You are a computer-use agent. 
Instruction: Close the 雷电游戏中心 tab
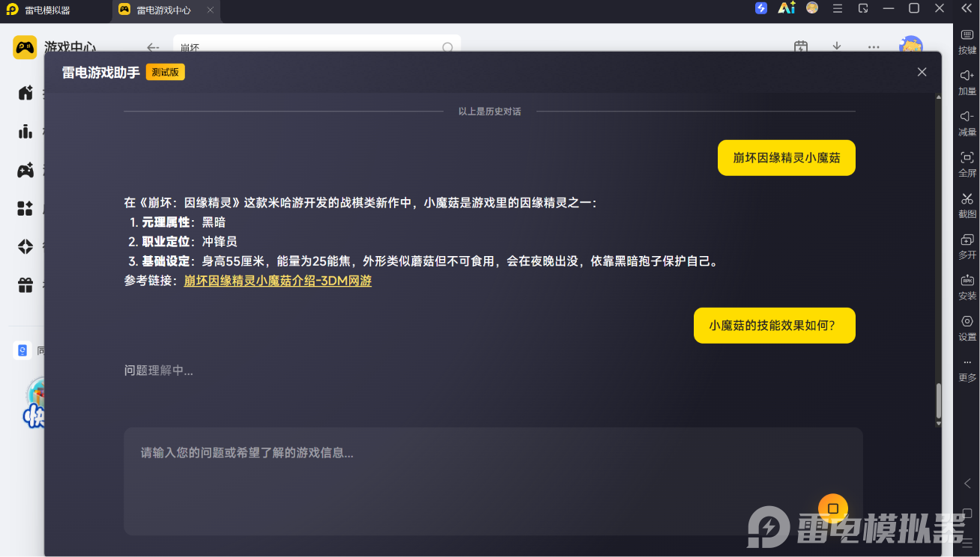coord(211,10)
